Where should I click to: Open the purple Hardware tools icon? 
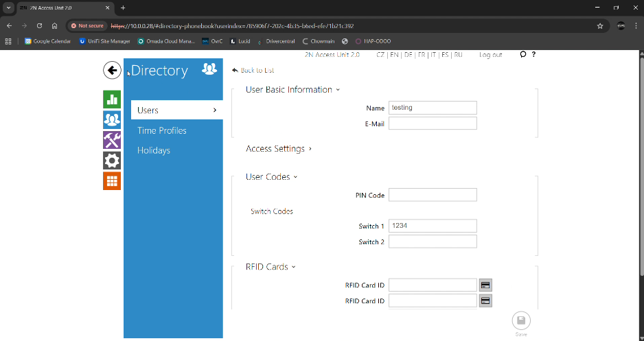click(x=112, y=140)
